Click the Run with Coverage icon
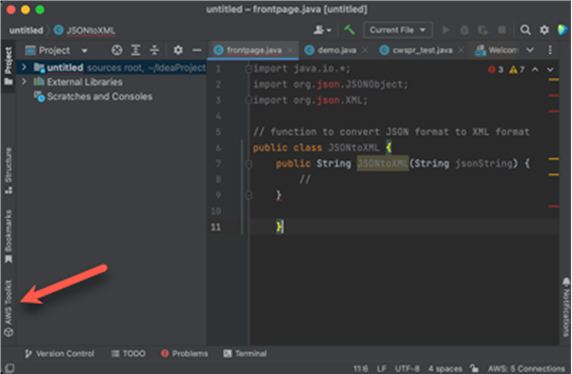Image resolution: width=572 pixels, height=374 pixels. tap(483, 30)
